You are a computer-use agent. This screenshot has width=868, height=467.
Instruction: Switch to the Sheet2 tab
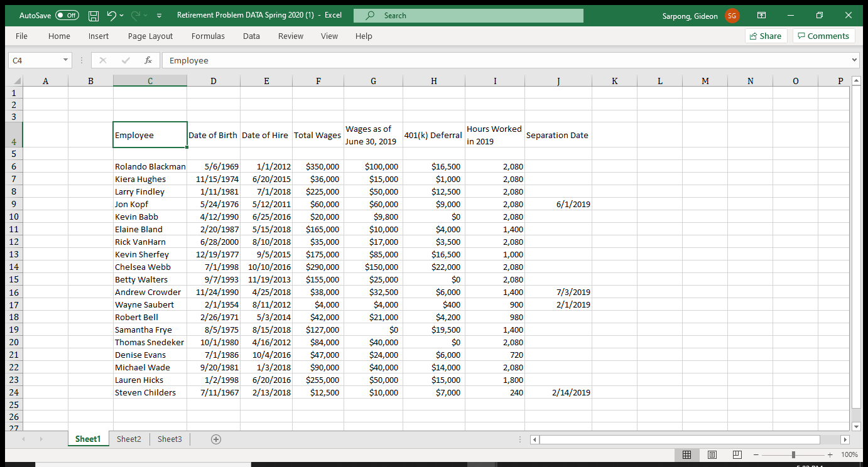pyautogui.click(x=129, y=439)
